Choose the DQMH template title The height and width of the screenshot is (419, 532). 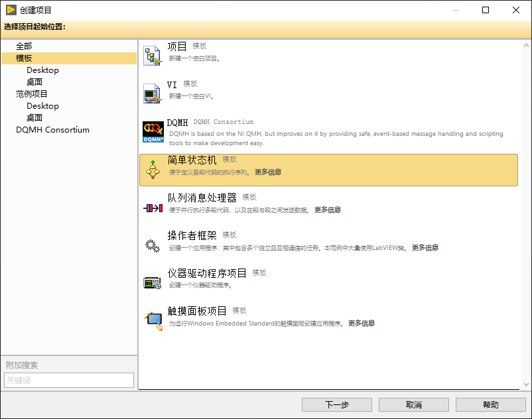pos(178,123)
